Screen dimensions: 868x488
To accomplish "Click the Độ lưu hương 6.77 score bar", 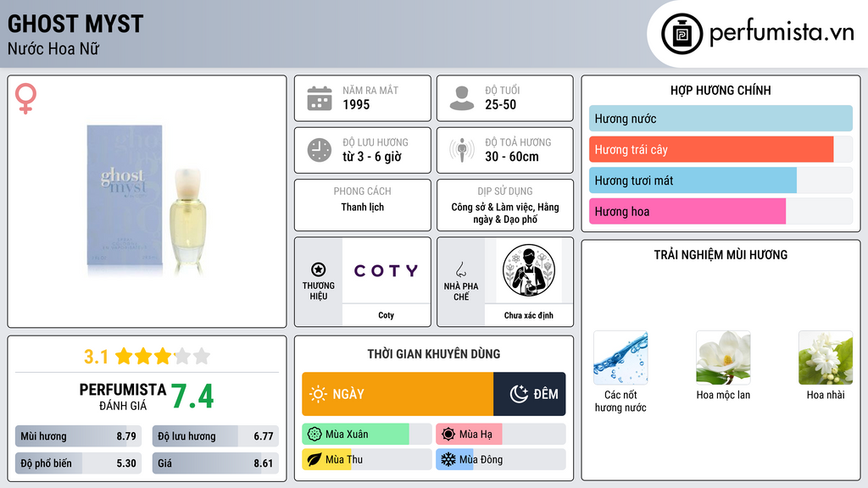I will 215,436.
